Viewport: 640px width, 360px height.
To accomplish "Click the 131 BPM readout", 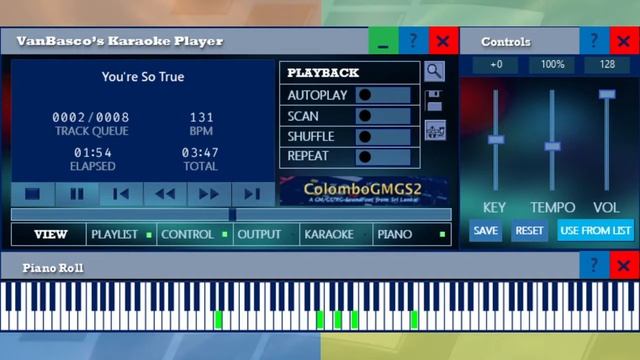I will 201,118.
